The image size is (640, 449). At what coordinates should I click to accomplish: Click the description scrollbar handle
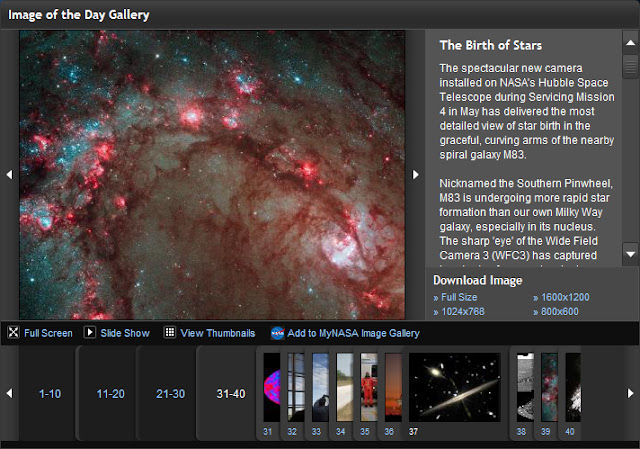pos(631,67)
